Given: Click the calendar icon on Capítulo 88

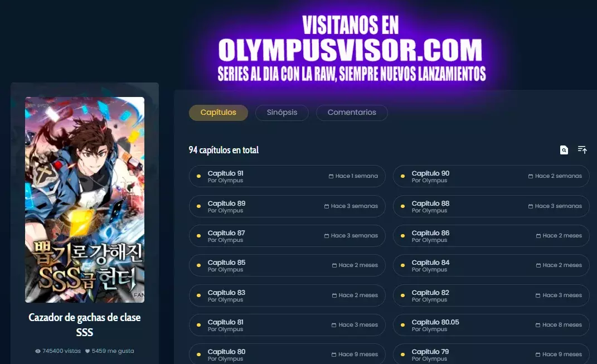Looking at the screenshot, I should pos(530,206).
